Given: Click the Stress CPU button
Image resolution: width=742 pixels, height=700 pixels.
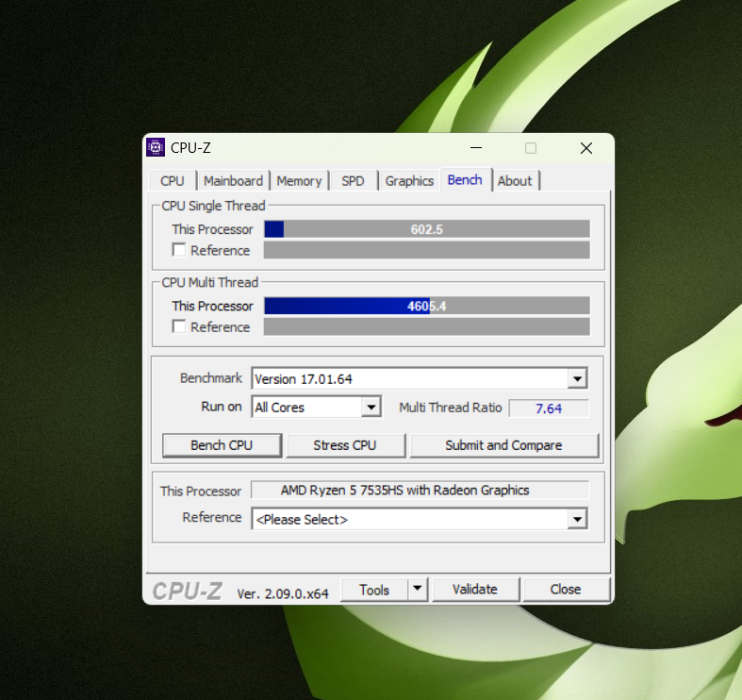Looking at the screenshot, I should (x=345, y=445).
